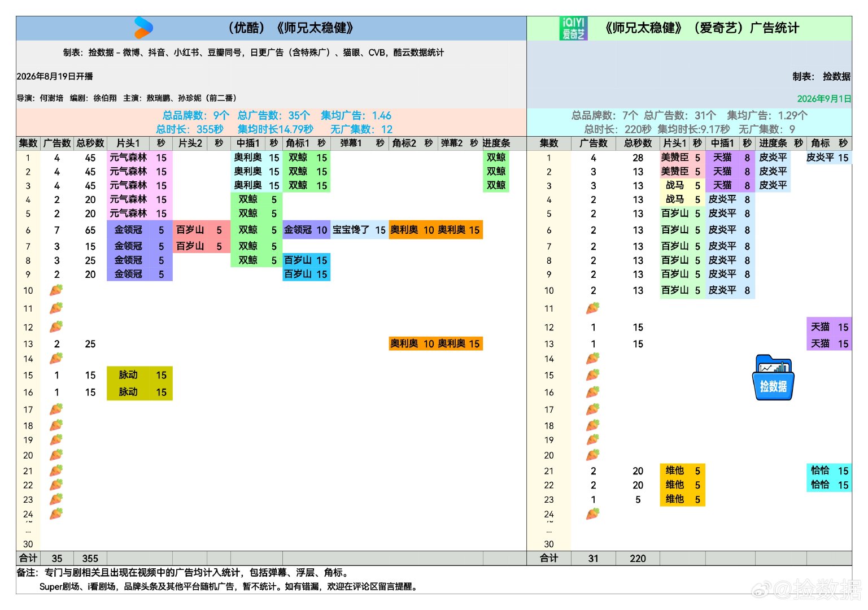
Task: Click the carrot icon in iQIYI row 14
Action: coord(593,359)
